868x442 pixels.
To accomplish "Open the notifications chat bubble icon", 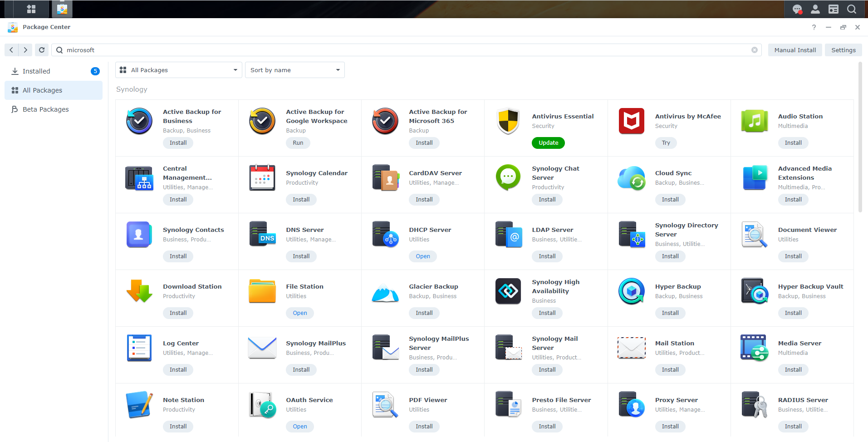I will coord(797,9).
